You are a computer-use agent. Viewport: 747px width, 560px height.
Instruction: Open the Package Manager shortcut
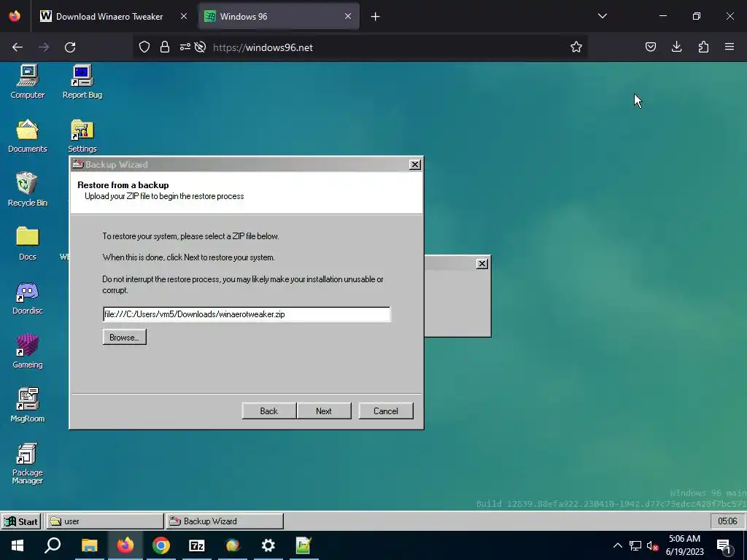pos(28,463)
